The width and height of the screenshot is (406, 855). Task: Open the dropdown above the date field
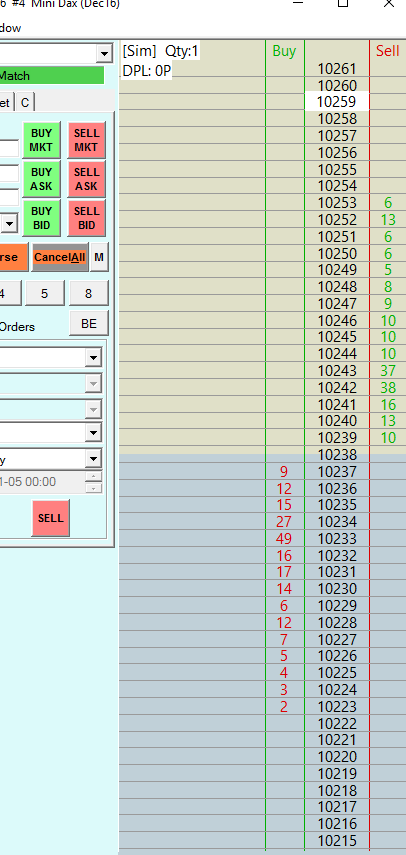(x=93, y=459)
